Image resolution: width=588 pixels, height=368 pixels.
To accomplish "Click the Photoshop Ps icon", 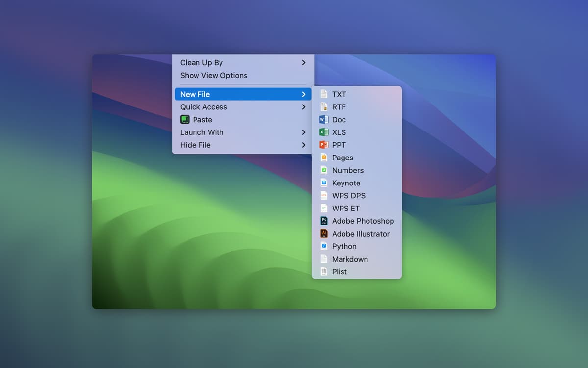I will click(x=324, y=221).
